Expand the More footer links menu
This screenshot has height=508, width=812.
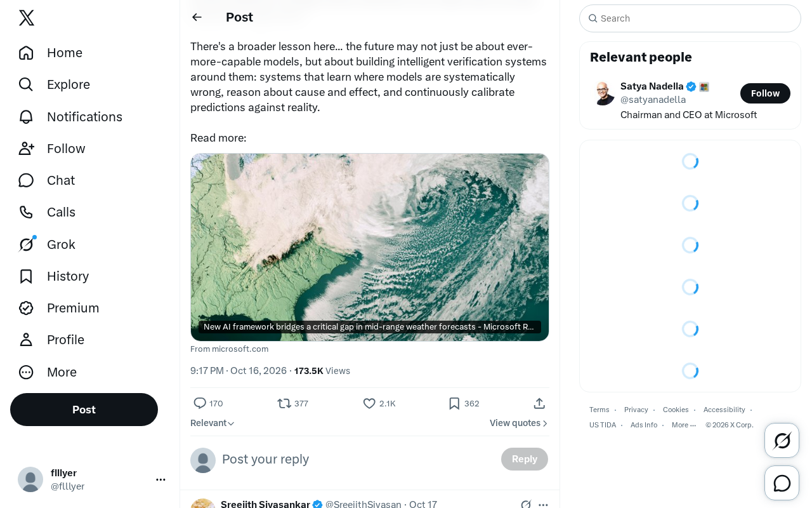click(x=684, y=425)
